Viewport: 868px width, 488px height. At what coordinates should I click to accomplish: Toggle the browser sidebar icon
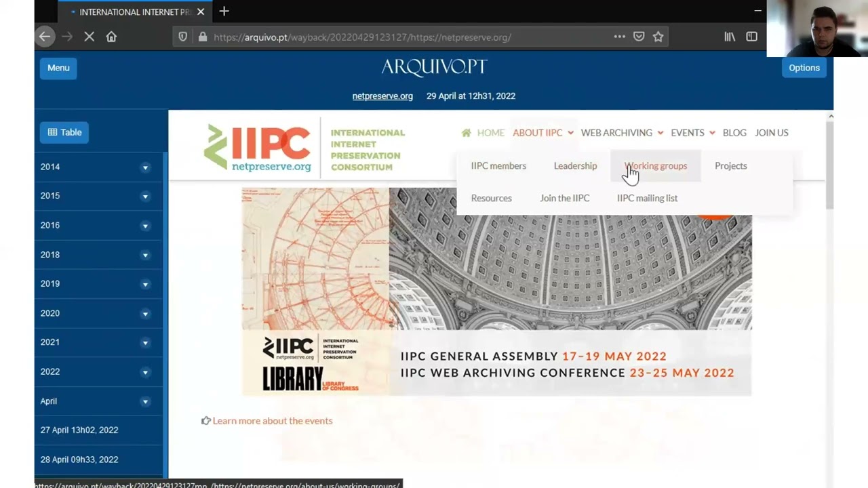(x=751, y=37)
